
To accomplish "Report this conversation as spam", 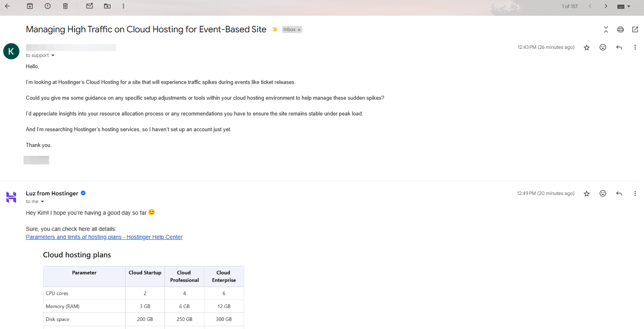I will 48,6.
